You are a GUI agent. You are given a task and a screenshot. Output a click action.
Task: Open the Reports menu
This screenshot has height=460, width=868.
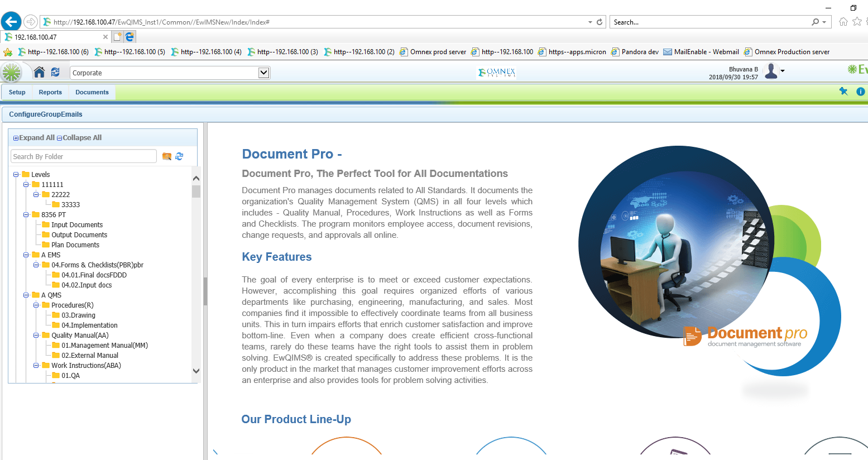tap(50, 92)
